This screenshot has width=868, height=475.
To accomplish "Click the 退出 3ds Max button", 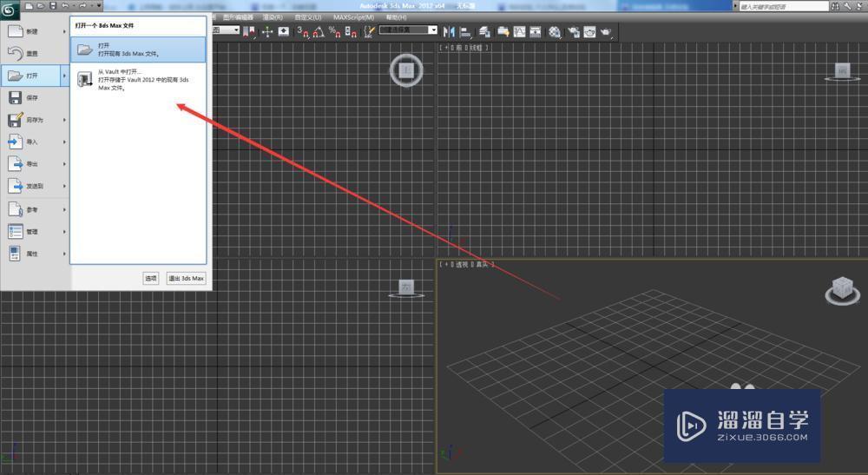I will (186, 279).
